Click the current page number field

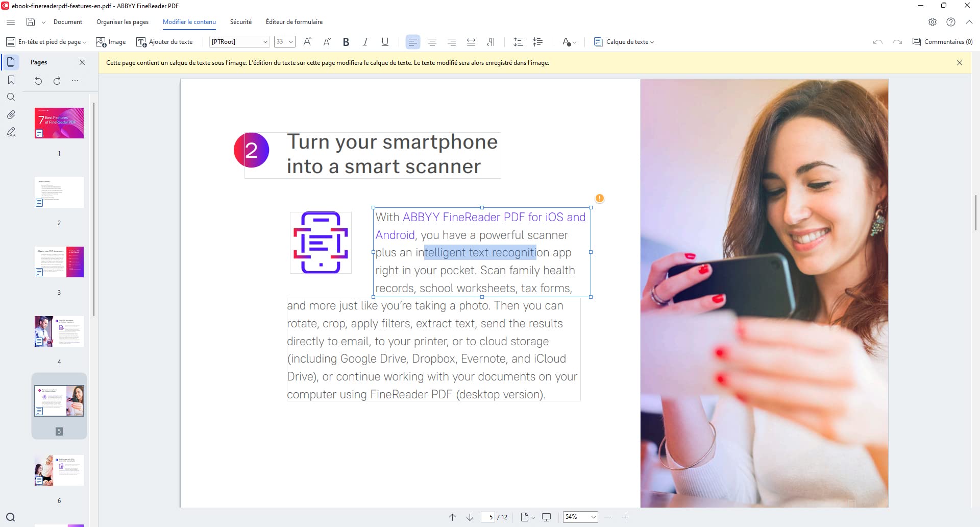pos(488,517)
